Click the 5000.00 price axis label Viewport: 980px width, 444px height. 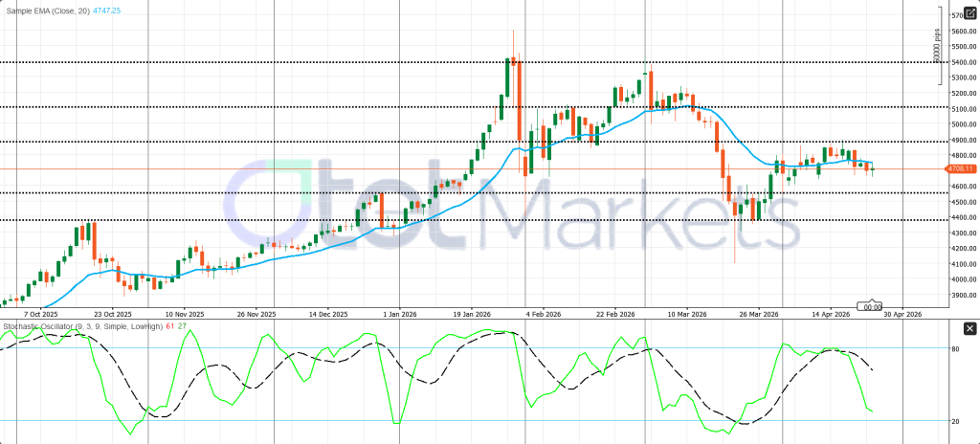[x=963, y=124]
